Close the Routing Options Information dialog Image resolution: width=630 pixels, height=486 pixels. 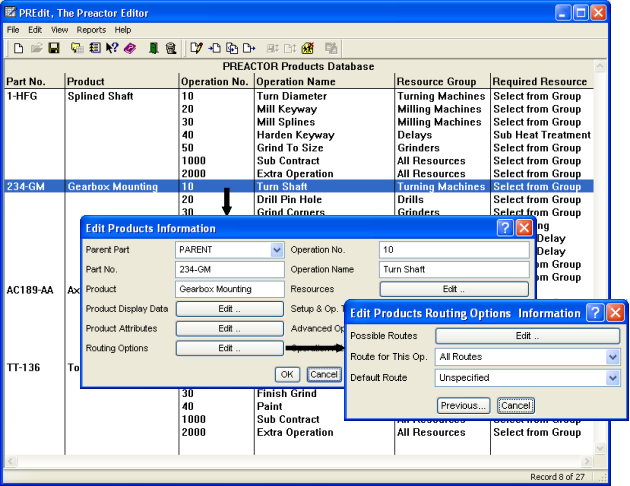tap(615, 312)
